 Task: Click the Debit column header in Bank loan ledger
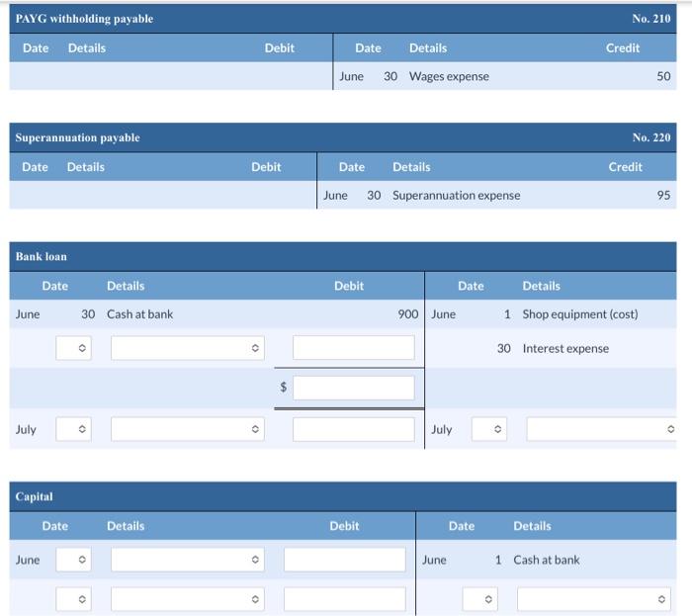point(349,286)
